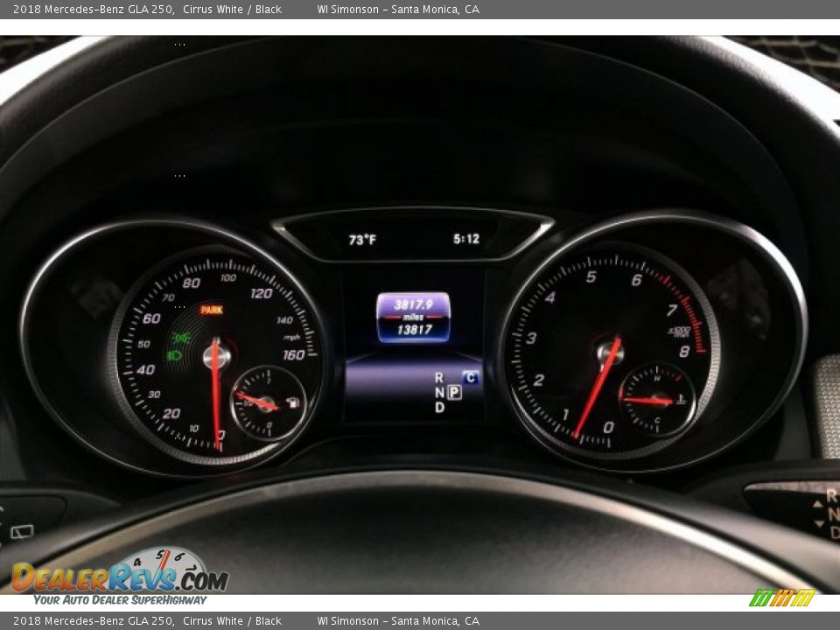Click the orange PARK warning indicator

click(x=211, y=310)
